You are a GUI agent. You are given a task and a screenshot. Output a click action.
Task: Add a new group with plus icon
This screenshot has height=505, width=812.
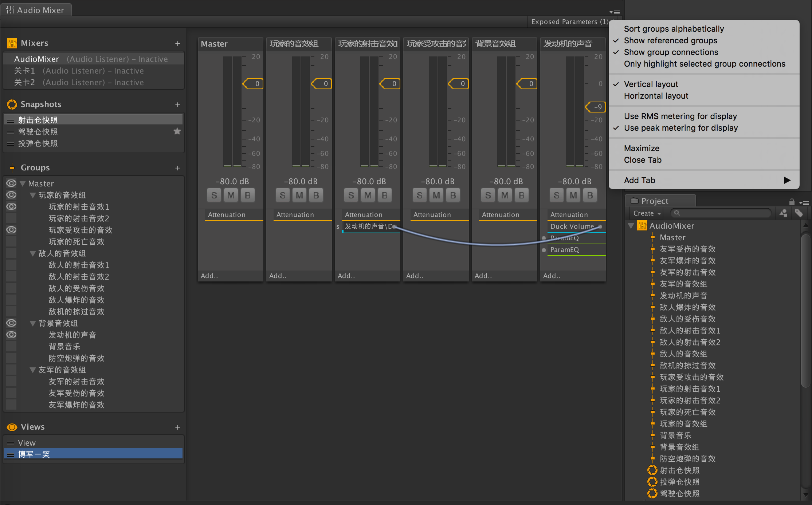click(177, 168)
